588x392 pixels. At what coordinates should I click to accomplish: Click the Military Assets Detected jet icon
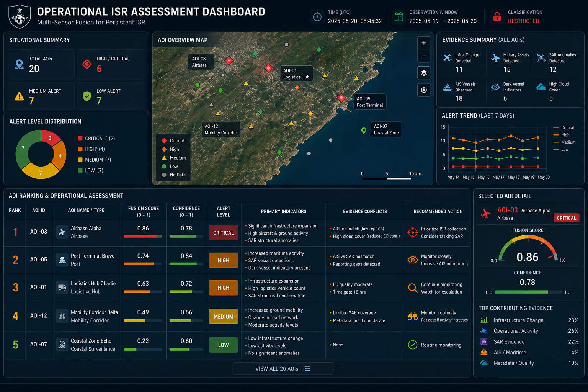pyautogui.click(x=495, y=58)
